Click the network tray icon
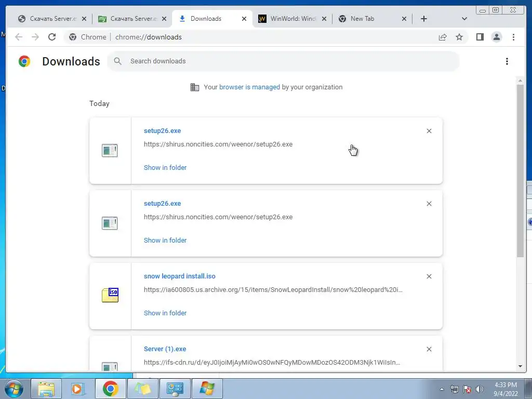Screen dimensions: 532x399 click(454, 389)
